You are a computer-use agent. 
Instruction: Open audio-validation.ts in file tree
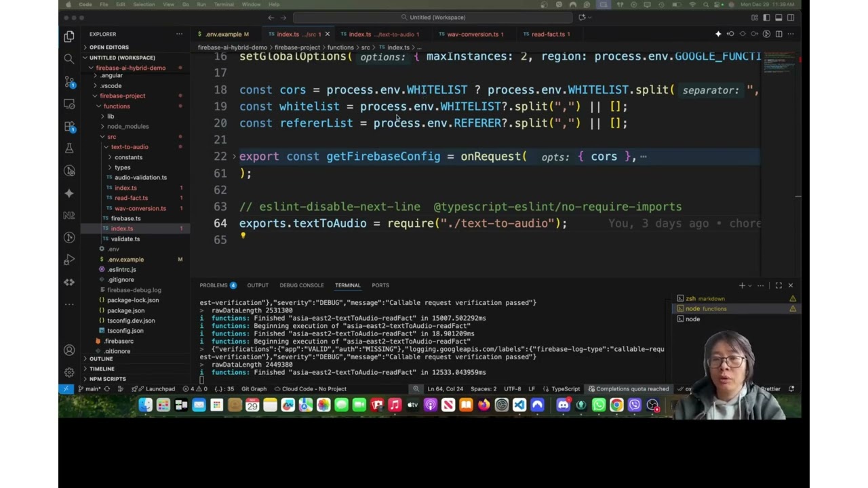pyautogui.click(x=140, y=178)
